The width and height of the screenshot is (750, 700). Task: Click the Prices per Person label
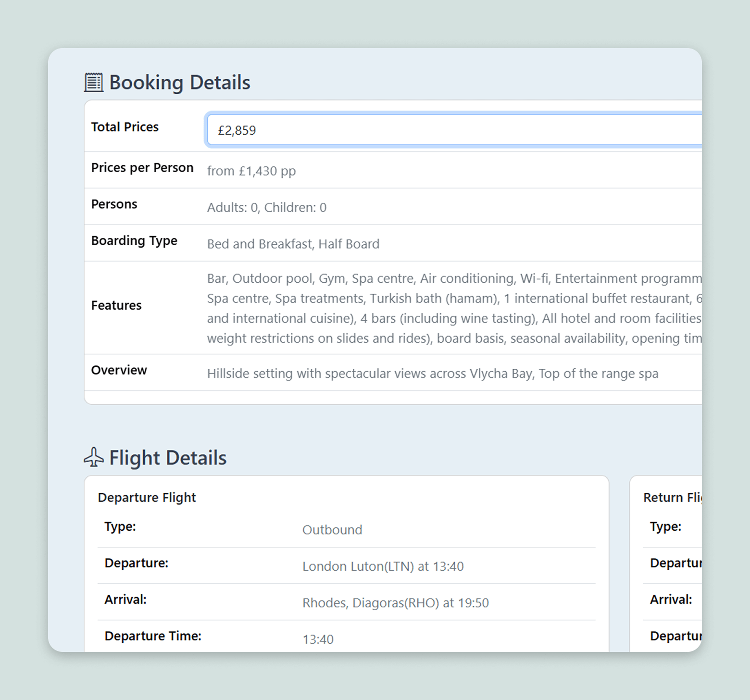(x=142, y=168)
